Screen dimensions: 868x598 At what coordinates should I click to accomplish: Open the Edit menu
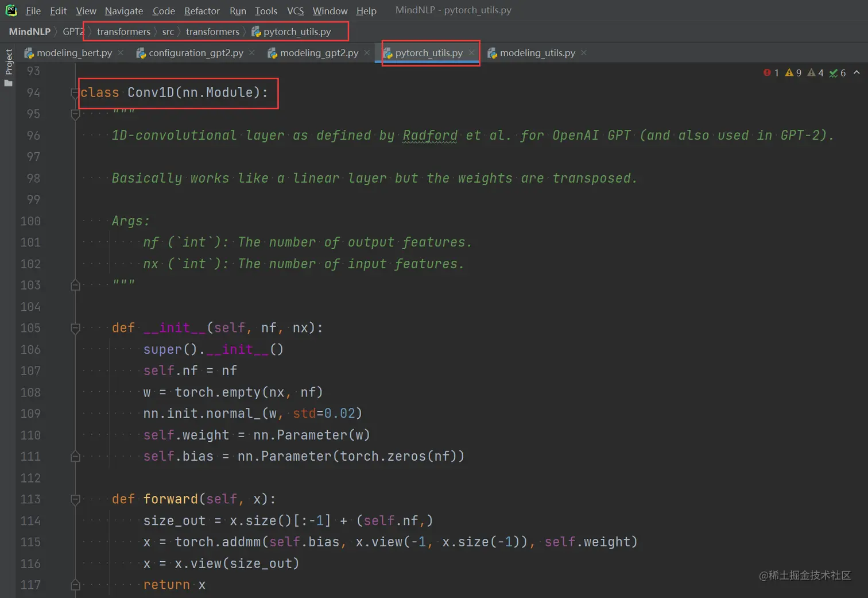(x=58, y=10)
